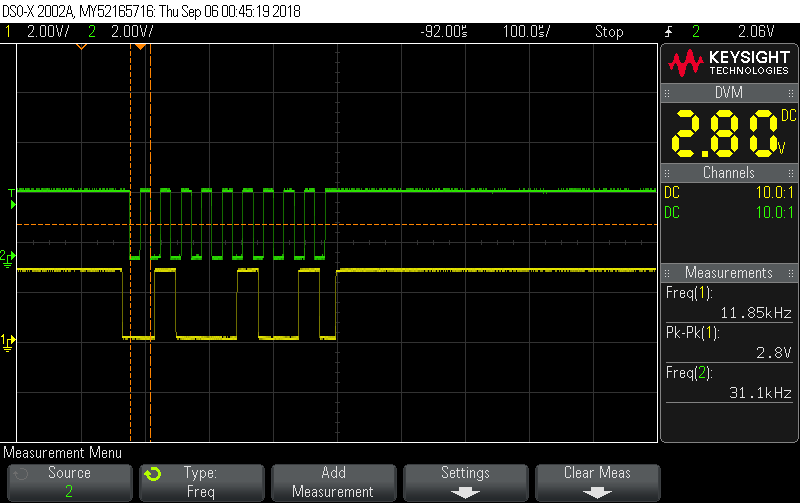Screen dimensions: 800x503
Task: Click channel 2 green DC coupling entry
Action: click(672, 213)
